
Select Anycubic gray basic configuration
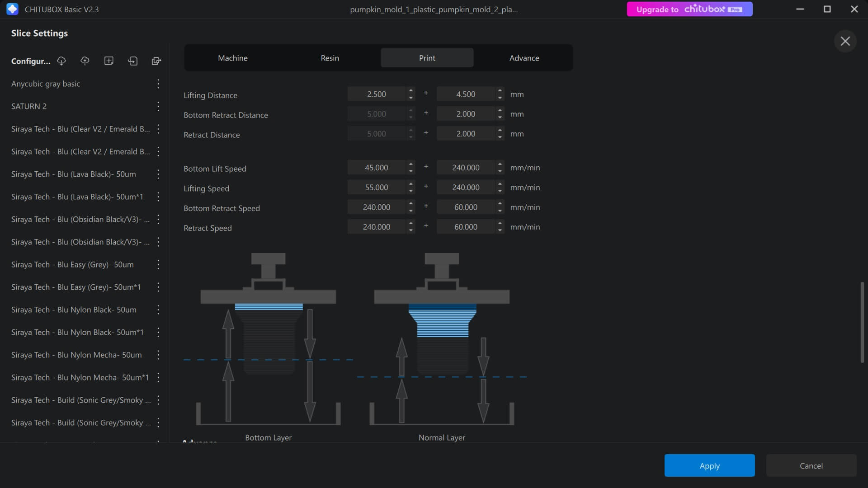(46, 84)
